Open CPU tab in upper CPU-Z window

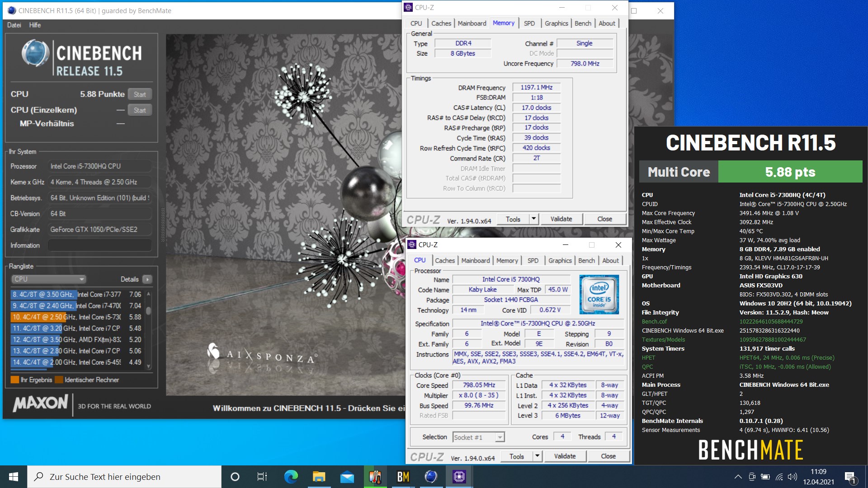[416, 23]
